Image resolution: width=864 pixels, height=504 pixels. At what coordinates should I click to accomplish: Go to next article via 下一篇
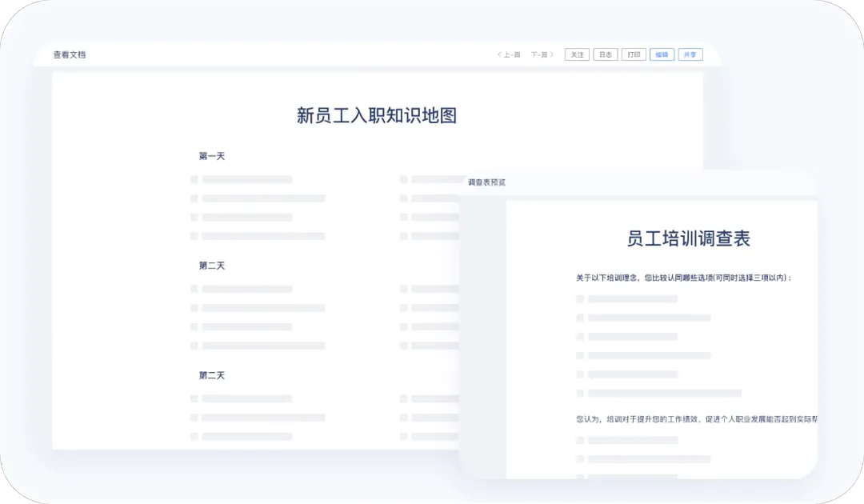(x=542, y=55)
